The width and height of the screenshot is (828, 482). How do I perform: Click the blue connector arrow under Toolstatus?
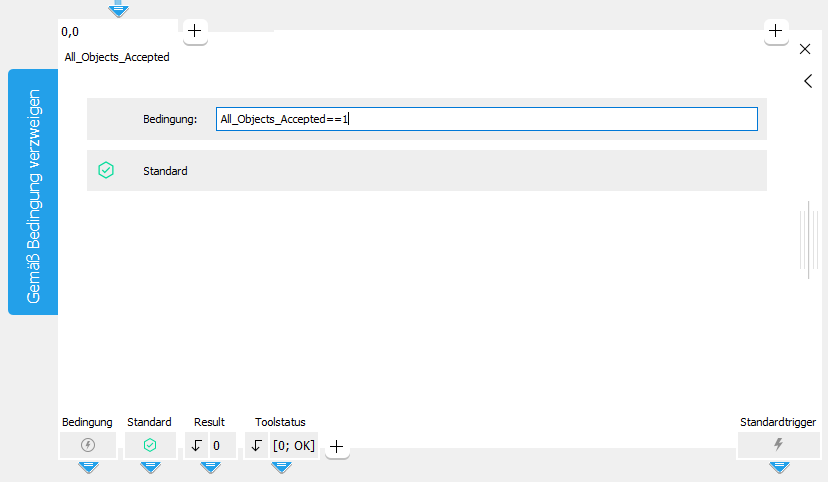point(280,466)
